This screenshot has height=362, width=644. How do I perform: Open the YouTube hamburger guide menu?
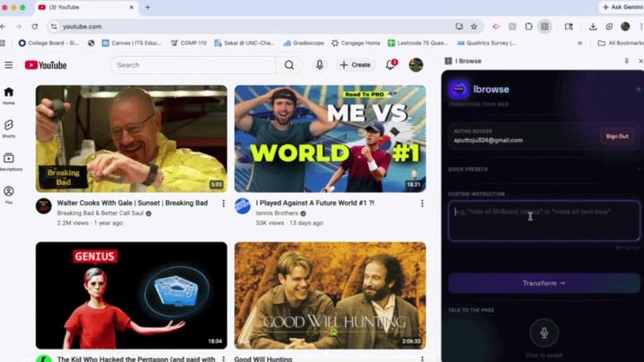click(9, 65)
